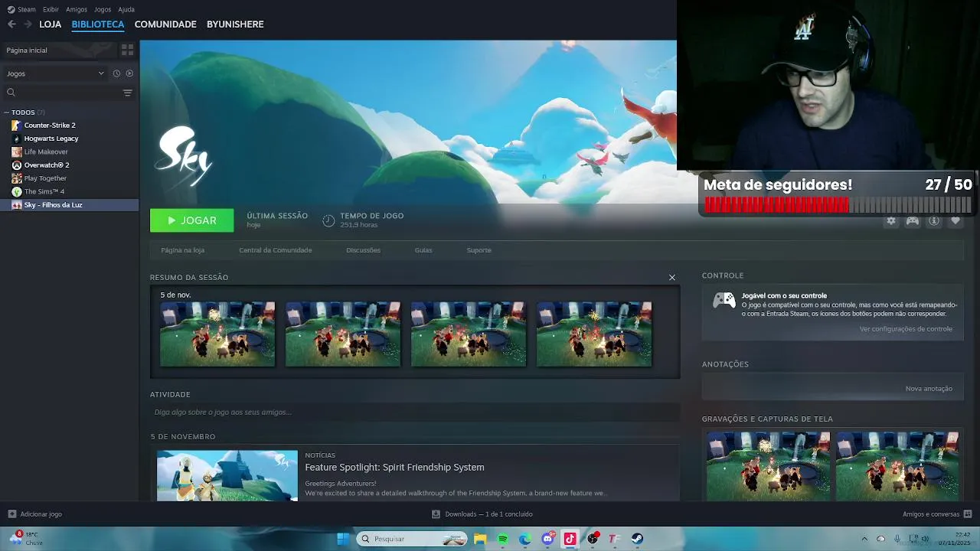
Task: Open Steam icon in taskbar
Action: (637, 539)
